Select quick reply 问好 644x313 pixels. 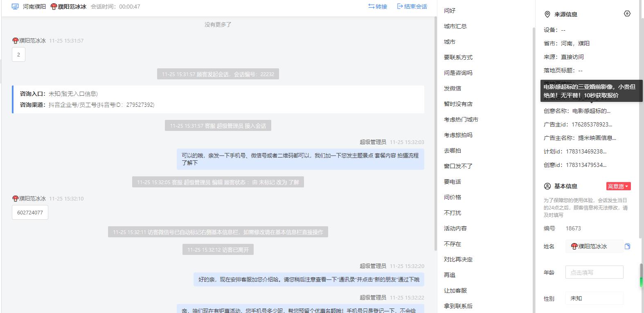coord(450,11)
